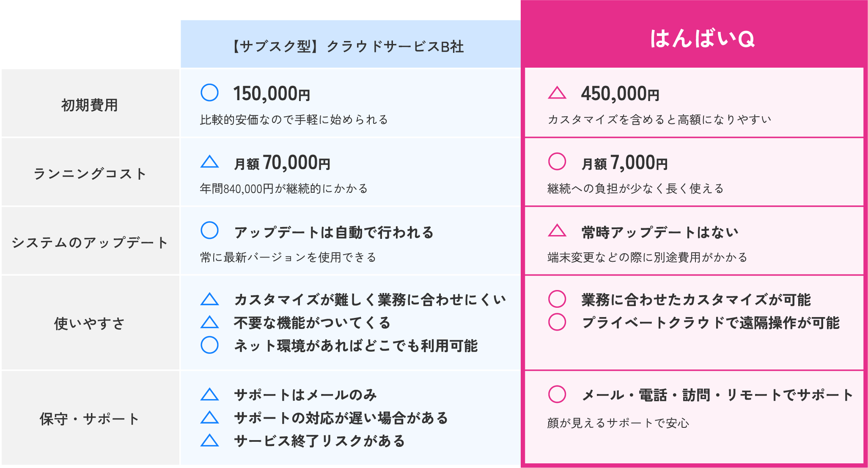Click the blue triangle next to 月額70,000円

click(209, 161)
